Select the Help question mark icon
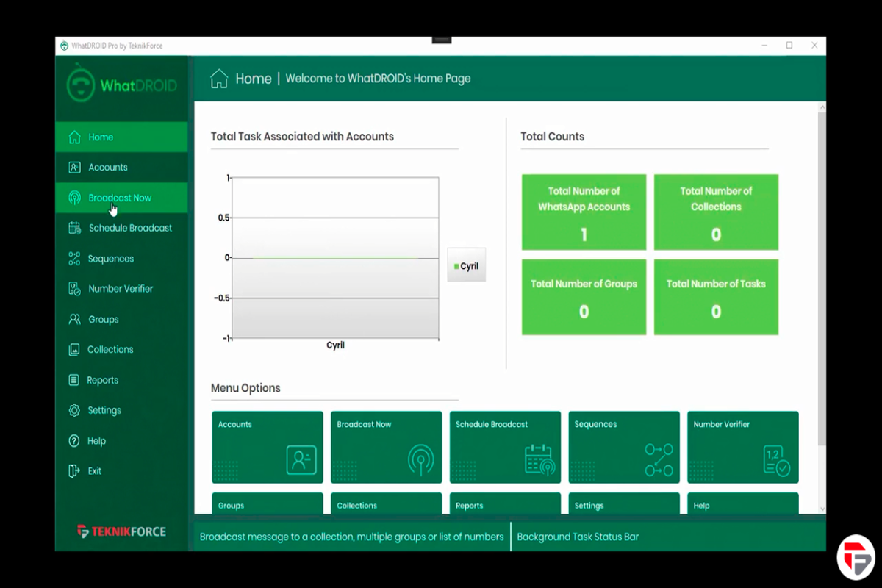The height and width of the screenshot is (588, 882). pyautogui.click(x=74, y=441)
